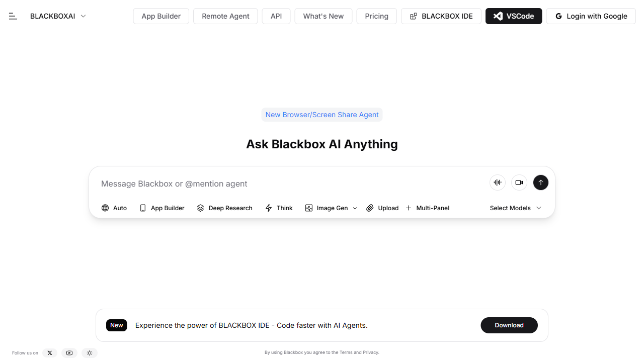Attach a file via Upload paperclip
This screenshot has width=644, height=362.
(x=382, y=208)
